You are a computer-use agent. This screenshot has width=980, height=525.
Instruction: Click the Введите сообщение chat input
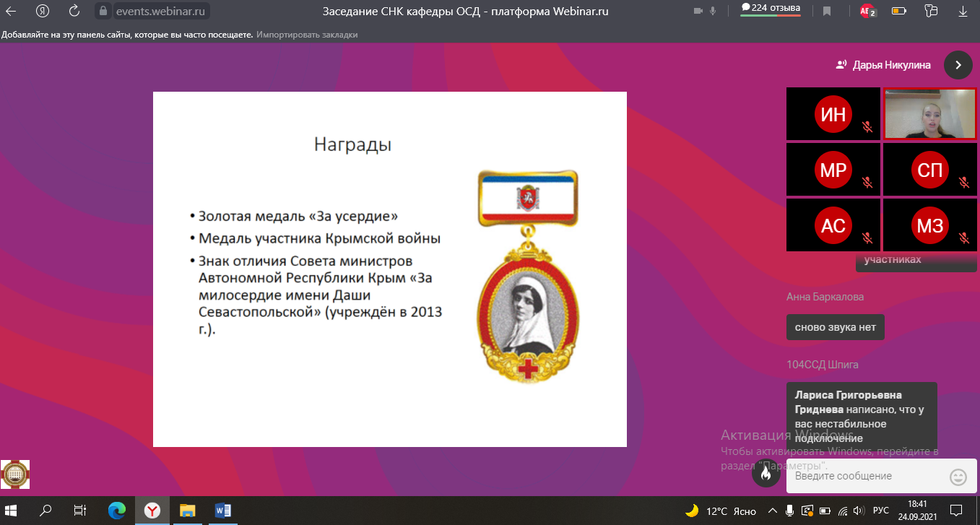(867, 477)
